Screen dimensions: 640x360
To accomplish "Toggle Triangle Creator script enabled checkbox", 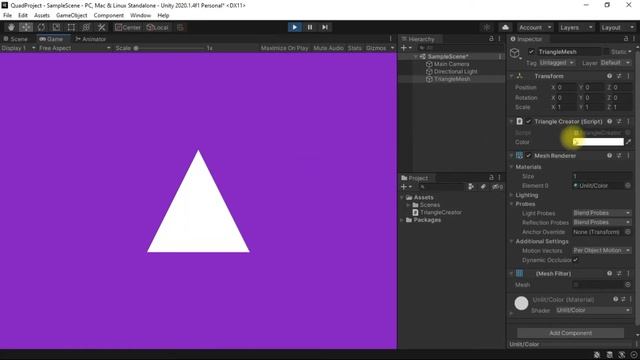I will (529, 121).
